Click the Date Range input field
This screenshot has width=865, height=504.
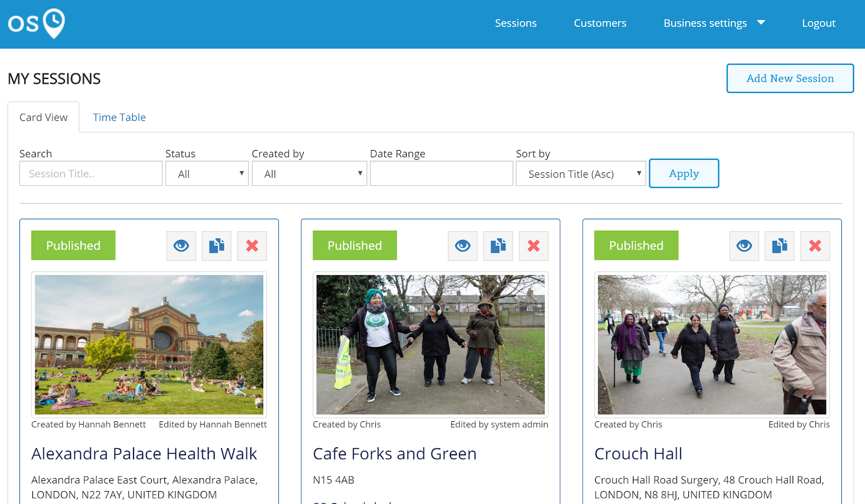coord(442,173)
